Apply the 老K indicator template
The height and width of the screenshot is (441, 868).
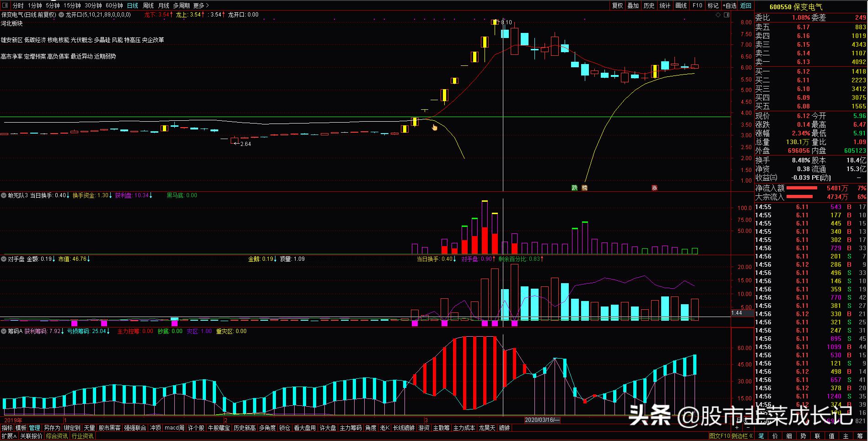pyautogui.click(x=385, y=428)
